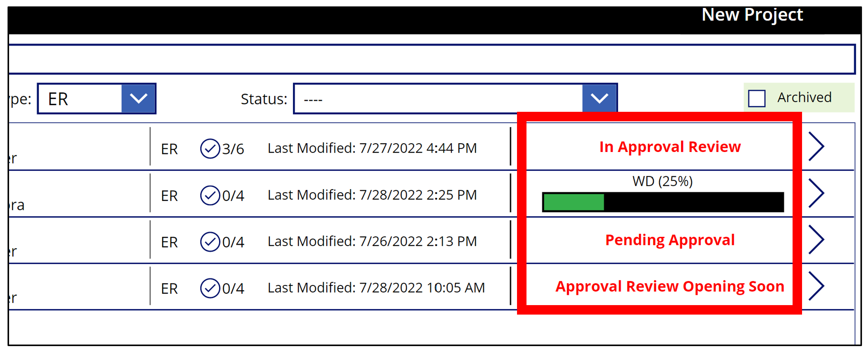The image size is (868, 354).
Task: Click the New Project button
Action: [752, 15]
